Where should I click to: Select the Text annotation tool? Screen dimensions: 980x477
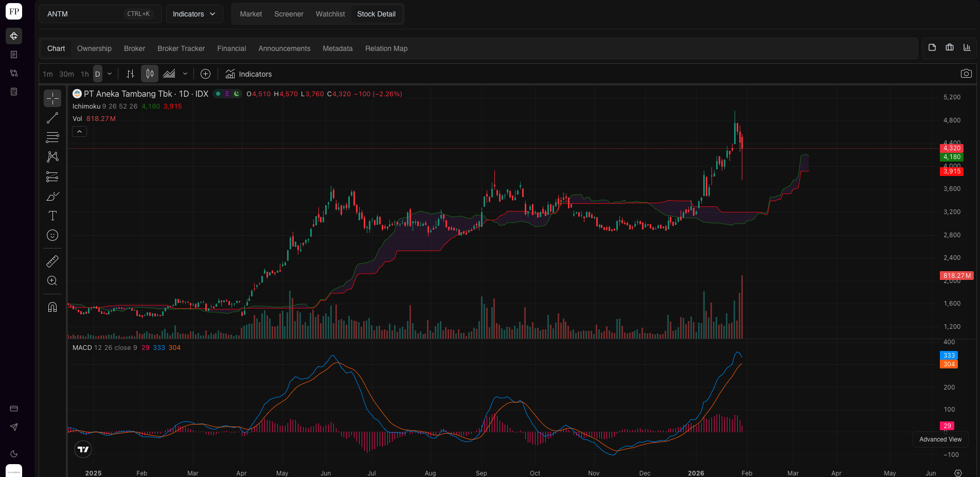(52, 216)
